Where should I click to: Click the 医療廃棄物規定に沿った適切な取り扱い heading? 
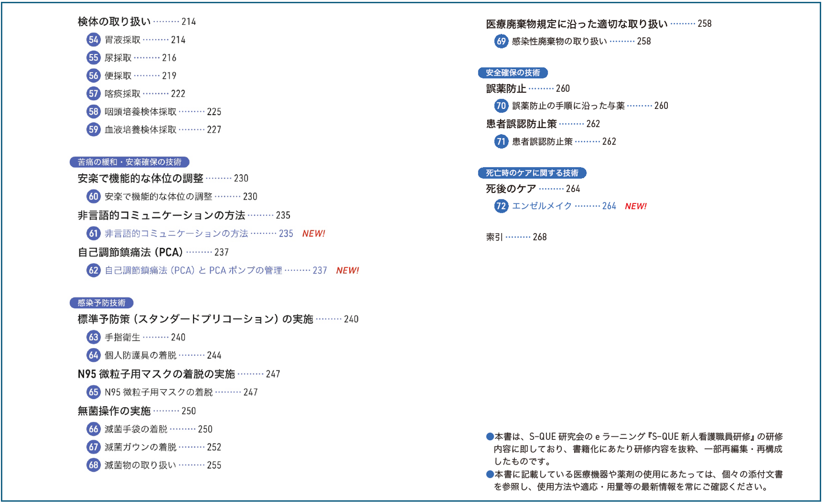[x=576, y=24]
